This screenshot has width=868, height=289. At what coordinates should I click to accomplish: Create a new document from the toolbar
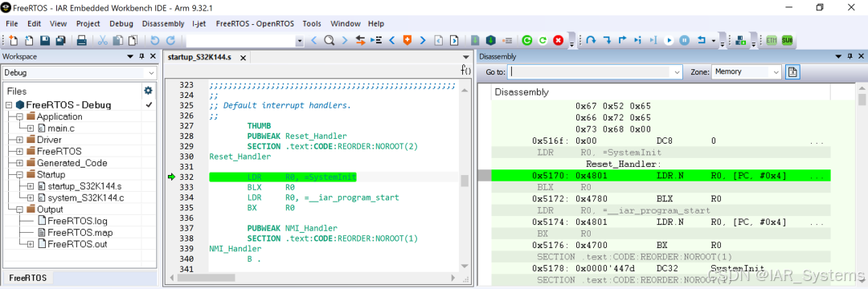(14, 40)
